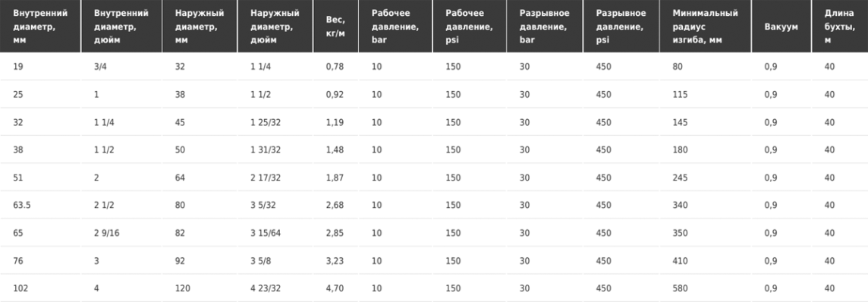Select the Рабочее давление, bar header

(x=395, y=27)
